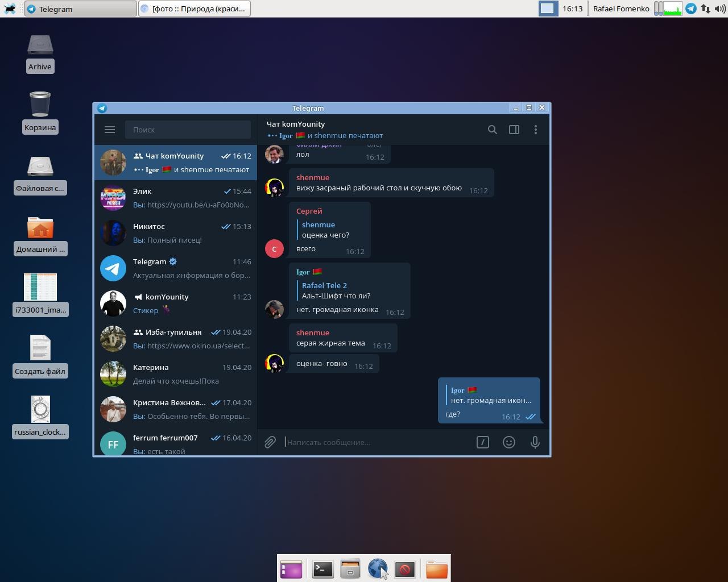Click the Telegram icon in window title bar

102,108
